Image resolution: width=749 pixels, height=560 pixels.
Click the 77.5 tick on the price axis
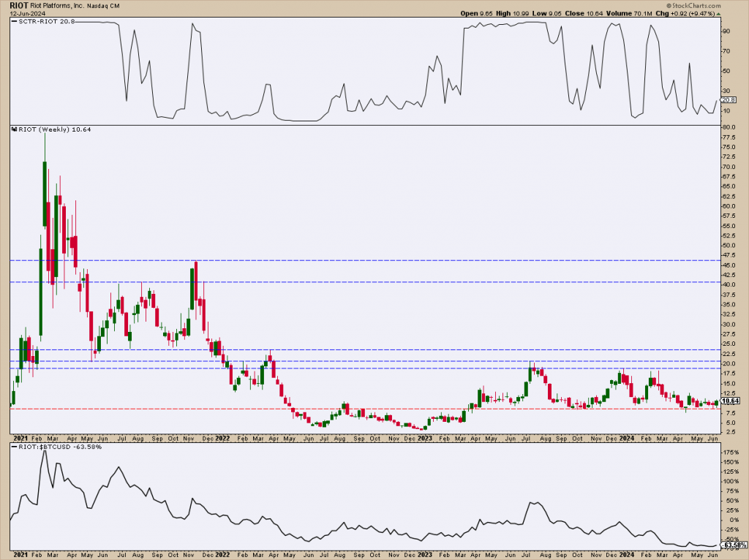pos(728,137)
